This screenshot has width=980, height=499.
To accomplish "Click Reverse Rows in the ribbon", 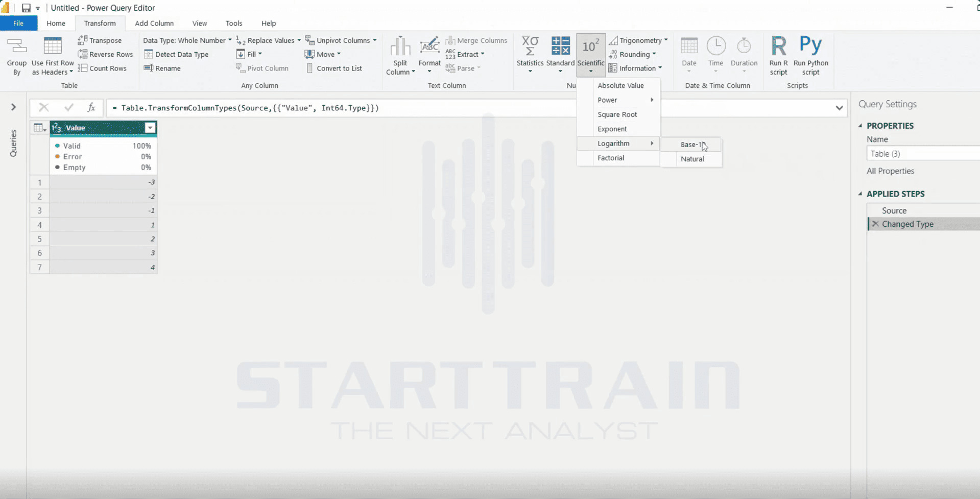I will point(105,54).
